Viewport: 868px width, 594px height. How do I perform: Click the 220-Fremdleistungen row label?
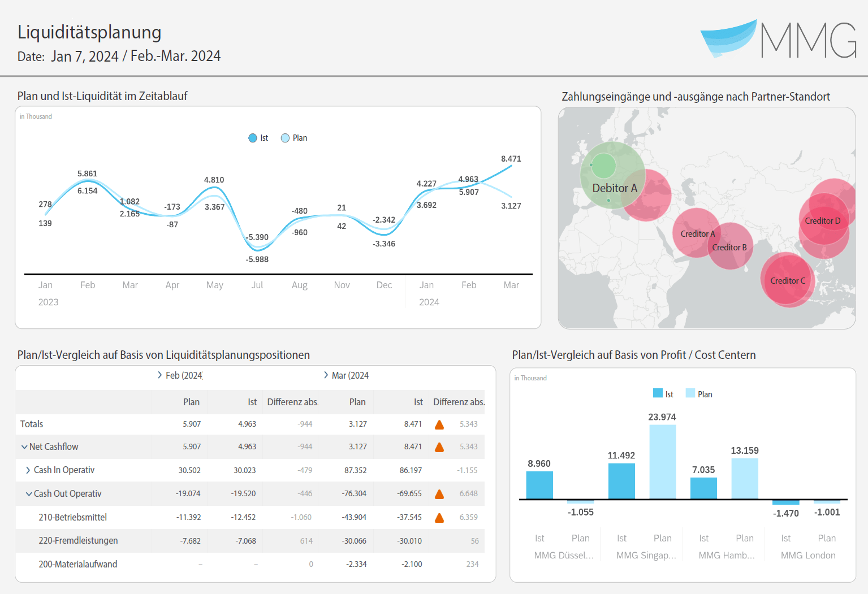pos(78,541)
